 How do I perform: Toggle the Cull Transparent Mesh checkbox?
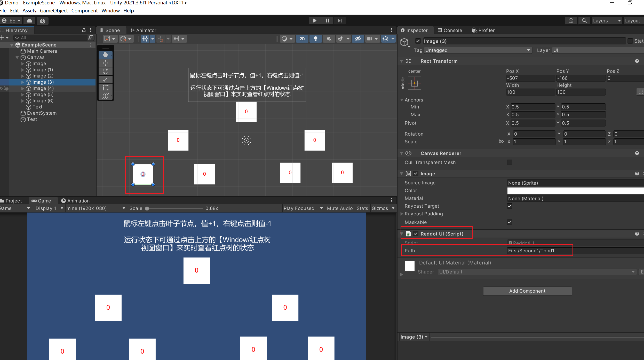(510, 162)
